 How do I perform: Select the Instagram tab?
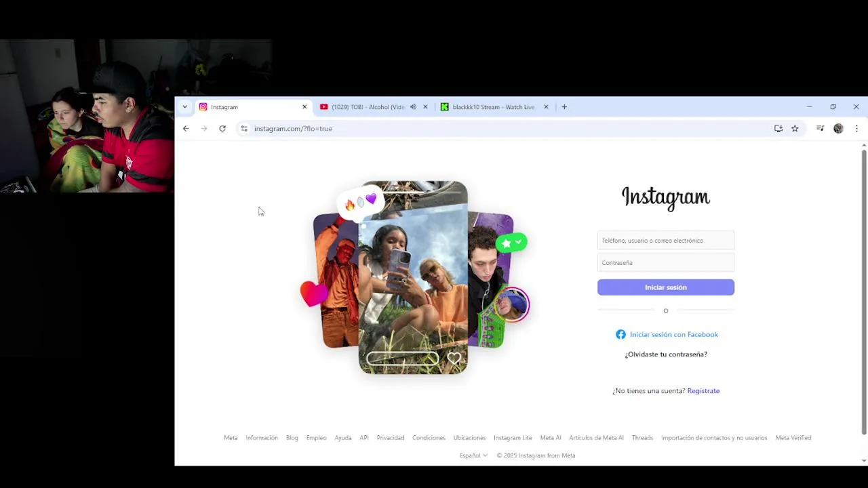(252, 106)
